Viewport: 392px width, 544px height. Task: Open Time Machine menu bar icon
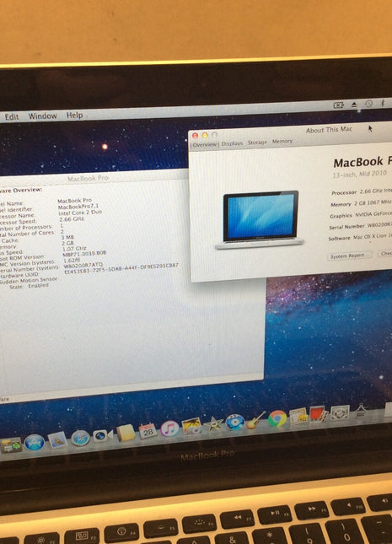coord(368,104)
